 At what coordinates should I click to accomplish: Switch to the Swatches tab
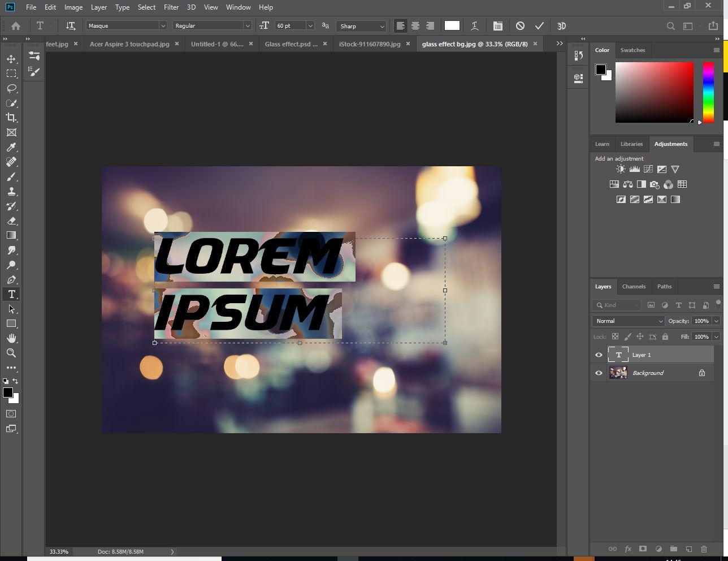(632, 50)
